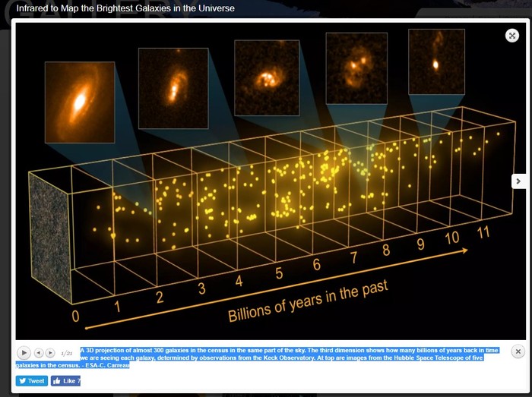Viewport: 532px width, 397px height.
Task: Advance to next slide with small arrow
Action: (50, 352)
